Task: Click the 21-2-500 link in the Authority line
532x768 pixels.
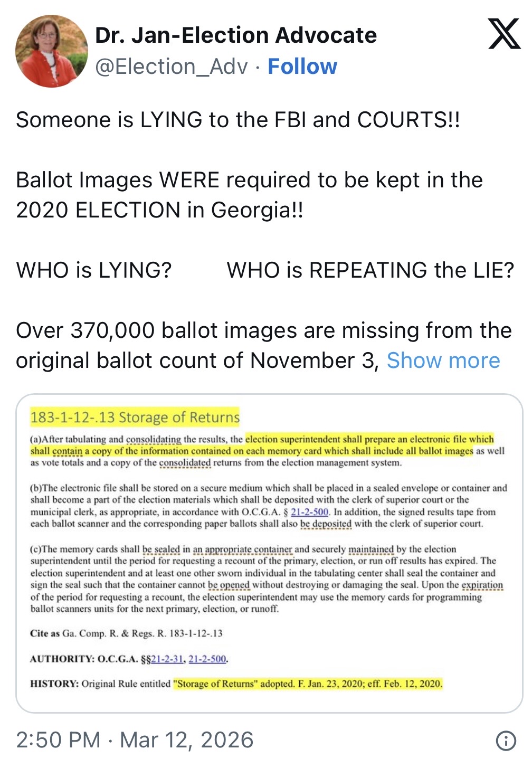Action: (207, 659)
